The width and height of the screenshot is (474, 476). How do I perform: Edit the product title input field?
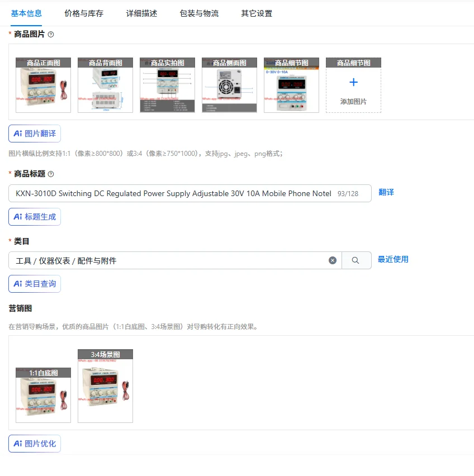click(x=190, y=193)
